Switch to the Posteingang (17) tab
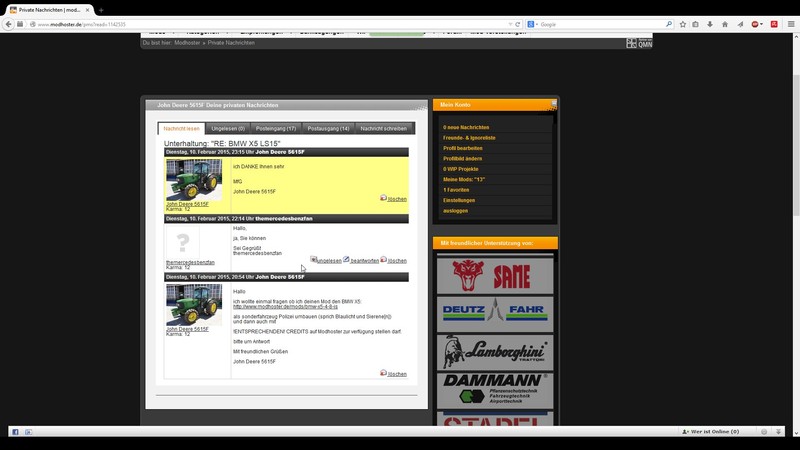Viewport: 800px width, 450px height. point(276,128)
